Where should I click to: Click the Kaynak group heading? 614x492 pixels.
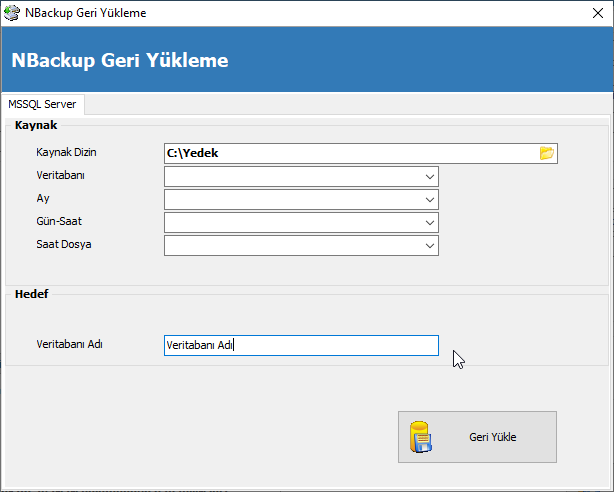36,125
